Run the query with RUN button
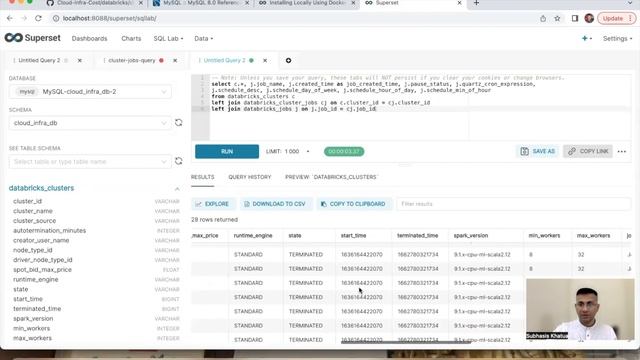640x360 pixels. 227,151
